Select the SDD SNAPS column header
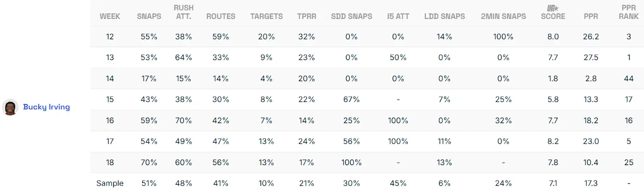The height and width of the screenshot is (193, 644). pyautogui.click(x=351, y=17)
